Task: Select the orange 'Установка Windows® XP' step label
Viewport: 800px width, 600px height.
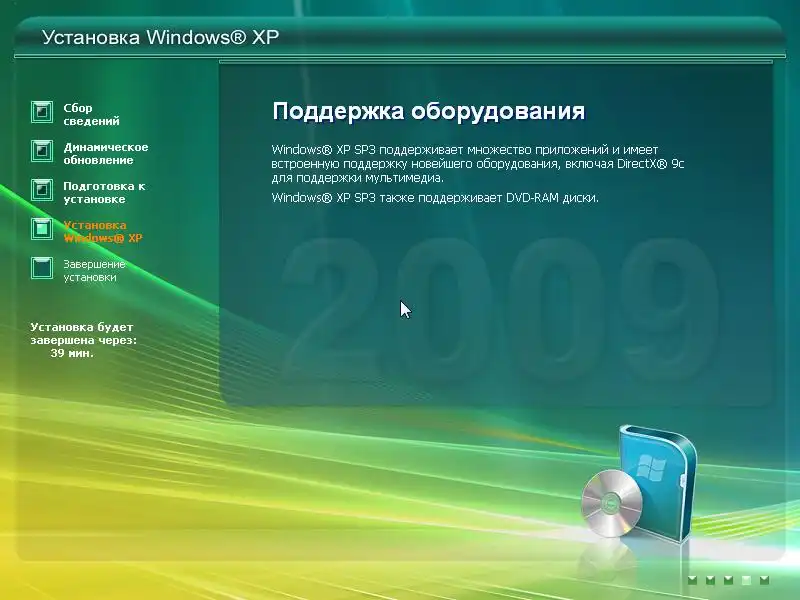Action: (103, 232)
